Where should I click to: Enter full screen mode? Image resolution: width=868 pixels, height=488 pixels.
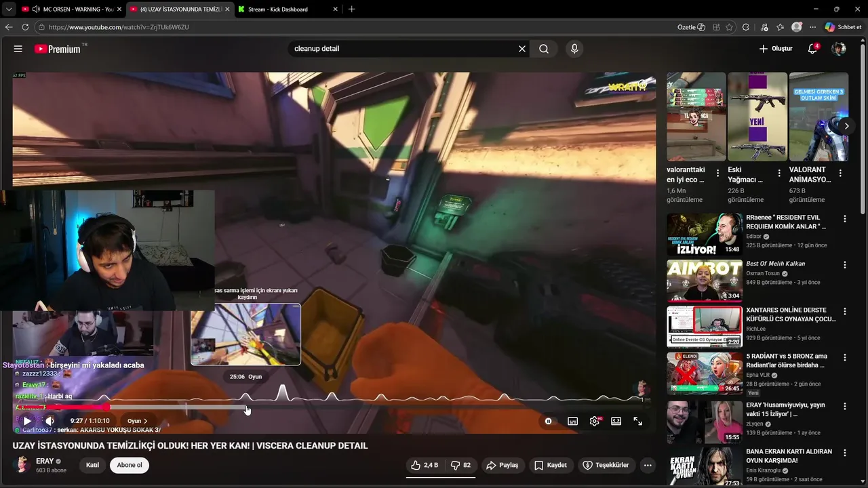pyautogui.click(x=638, y=421)
